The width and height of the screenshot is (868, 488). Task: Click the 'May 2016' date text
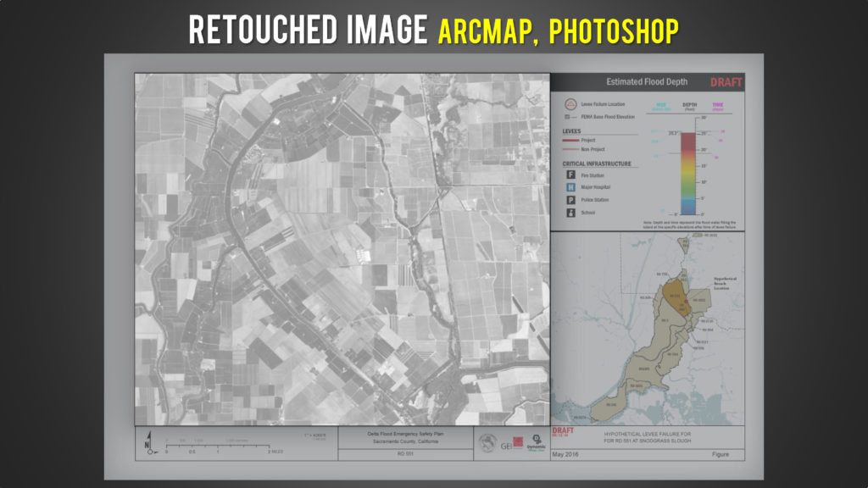click(565, 455)
